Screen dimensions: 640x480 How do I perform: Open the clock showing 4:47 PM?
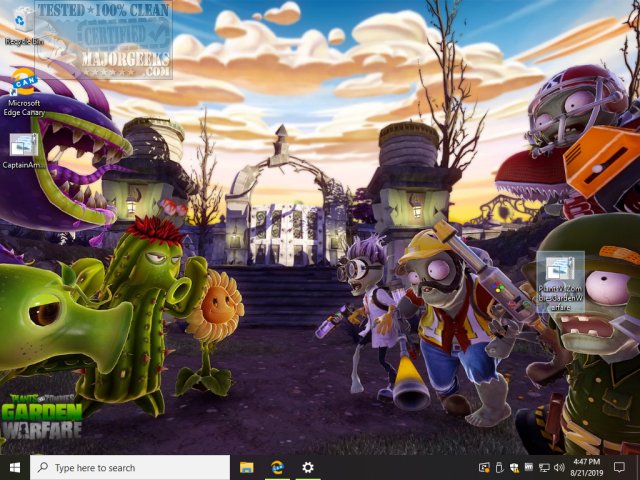[x=587, y=467]
